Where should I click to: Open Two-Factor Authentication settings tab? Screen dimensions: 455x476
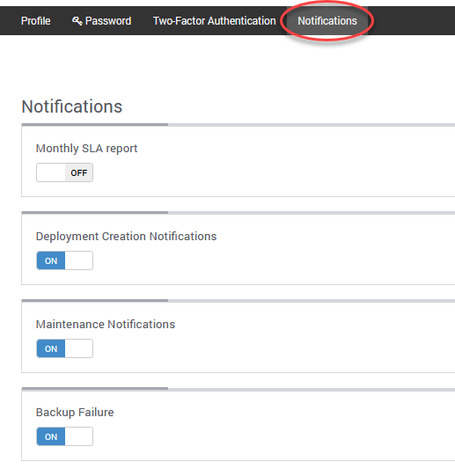(214, 21)
